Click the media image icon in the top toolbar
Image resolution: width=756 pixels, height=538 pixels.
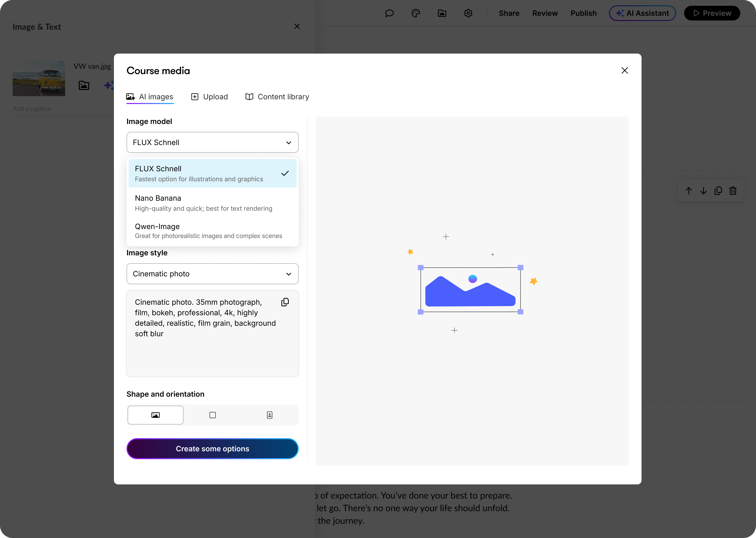coord(442,13)
